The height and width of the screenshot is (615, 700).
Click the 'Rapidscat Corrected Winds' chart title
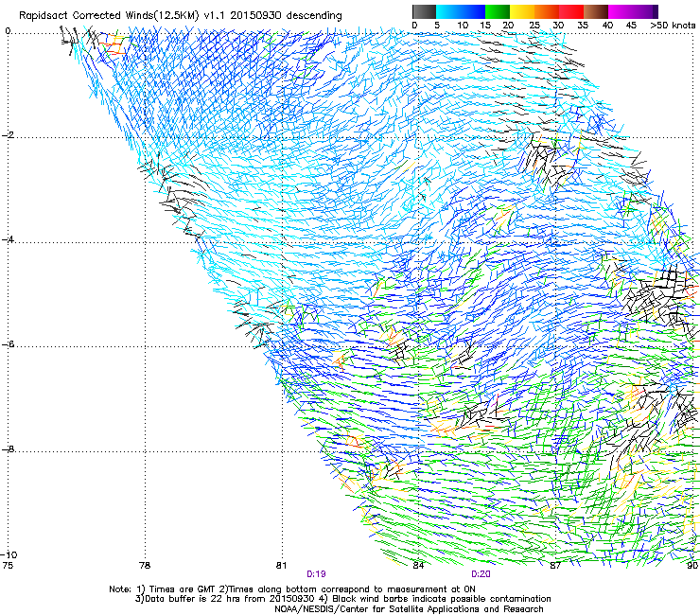coord(181,15)
